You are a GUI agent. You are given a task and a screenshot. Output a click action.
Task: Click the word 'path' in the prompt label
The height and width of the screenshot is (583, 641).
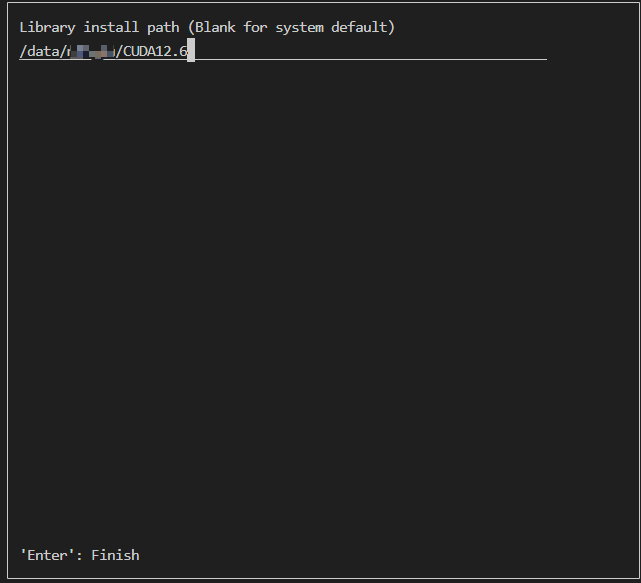(x=163, y=28)
